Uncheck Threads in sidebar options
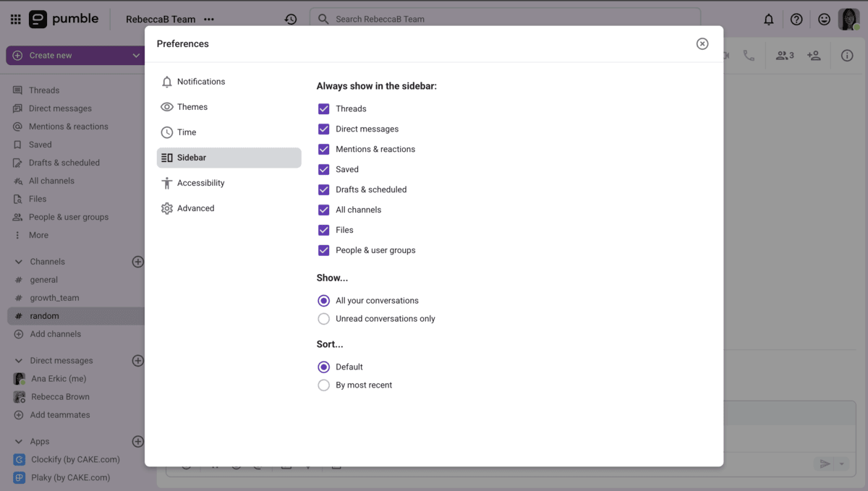This screenshot has height=491, width=868. (x=323, y=108)
